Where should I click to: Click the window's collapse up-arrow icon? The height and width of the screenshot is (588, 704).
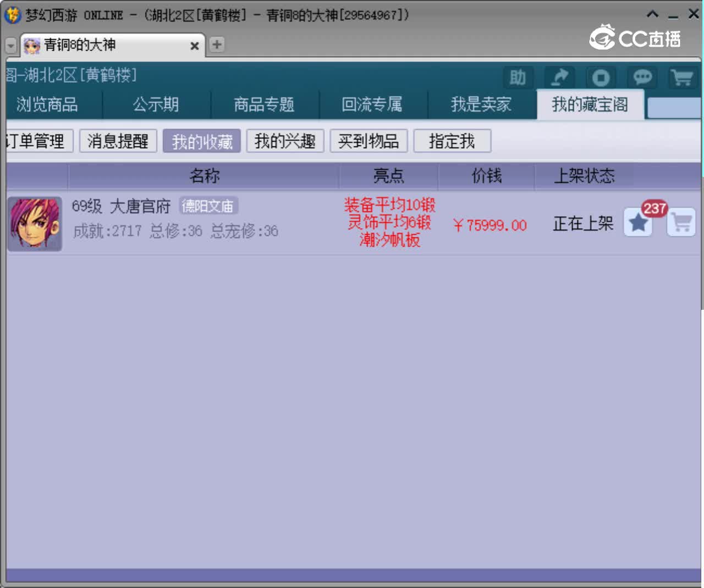(x=652, y=14)
